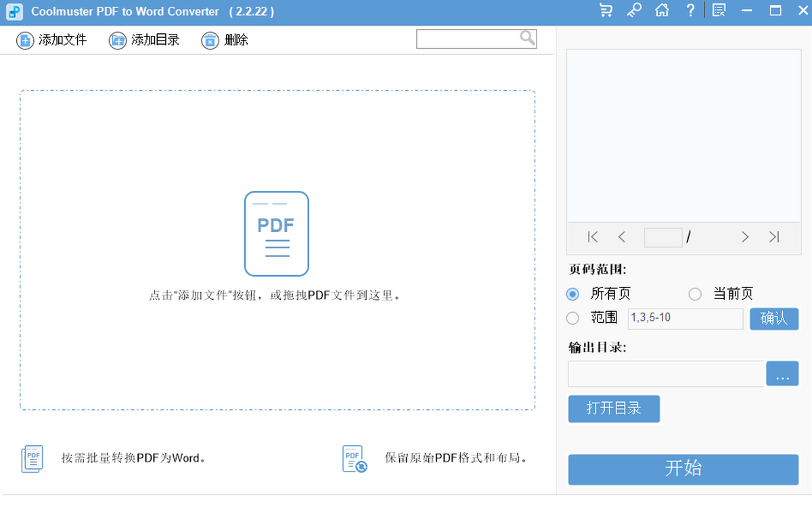This screenshot has width=812, height=519.
Task: Click the Delete trash icon
Action: pyautogui.click(x=210, y=41)
